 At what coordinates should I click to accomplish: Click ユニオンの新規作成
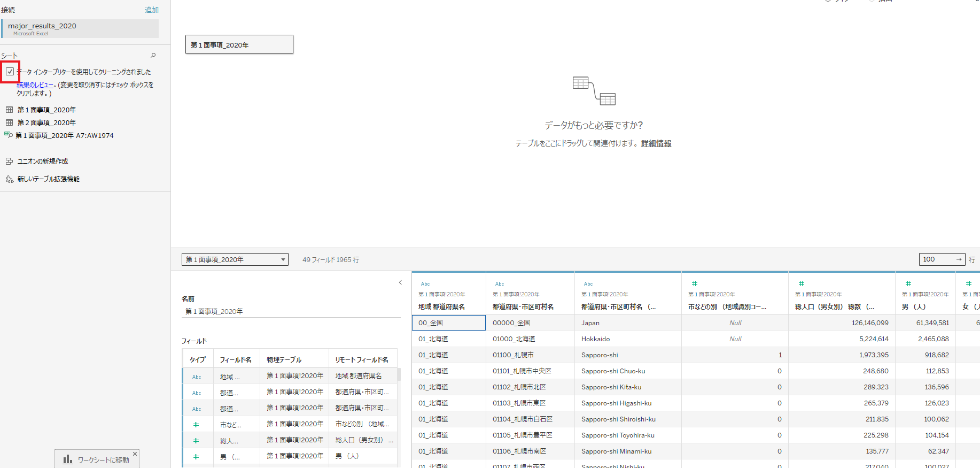pyautogui.click(x=43, y=161)
